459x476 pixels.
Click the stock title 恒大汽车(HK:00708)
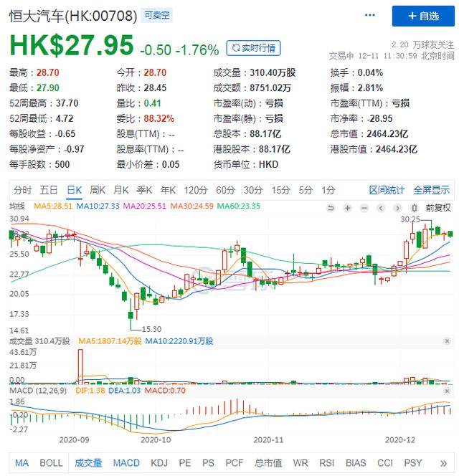click(73, 16)
